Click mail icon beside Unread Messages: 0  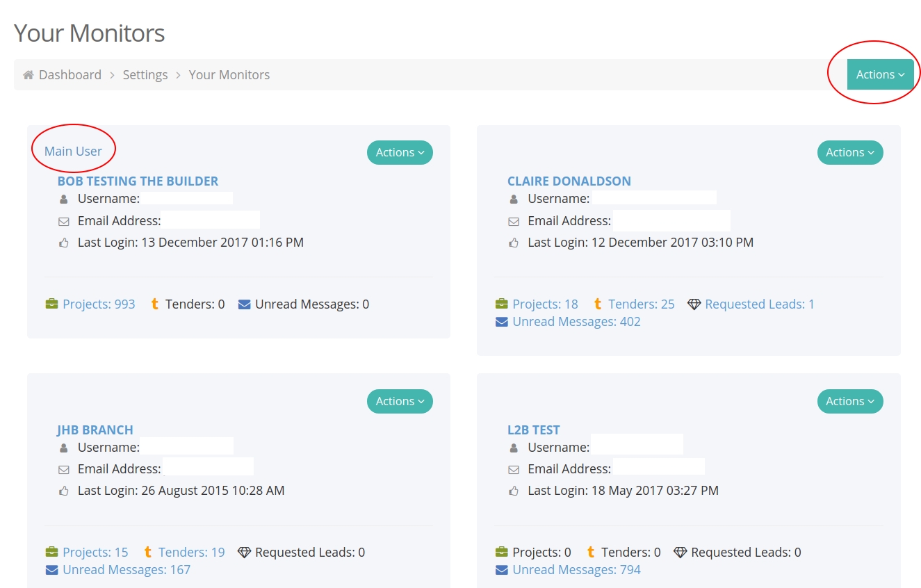click(x=245, y=304)
